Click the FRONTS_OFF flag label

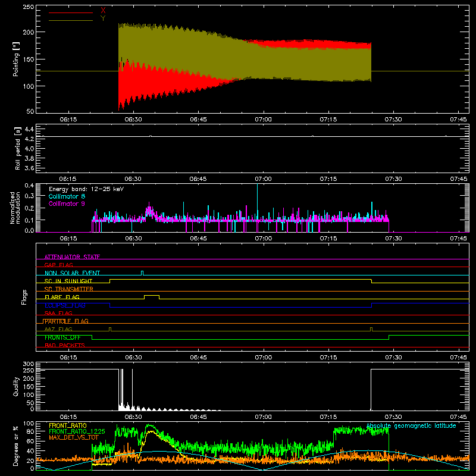click(x=62, y=337)
